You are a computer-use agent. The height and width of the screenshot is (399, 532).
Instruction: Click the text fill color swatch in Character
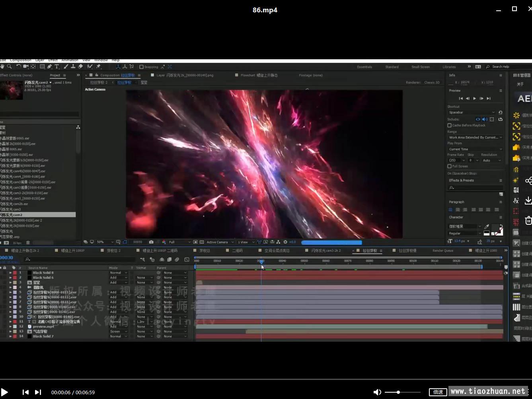tap(495, 228)
